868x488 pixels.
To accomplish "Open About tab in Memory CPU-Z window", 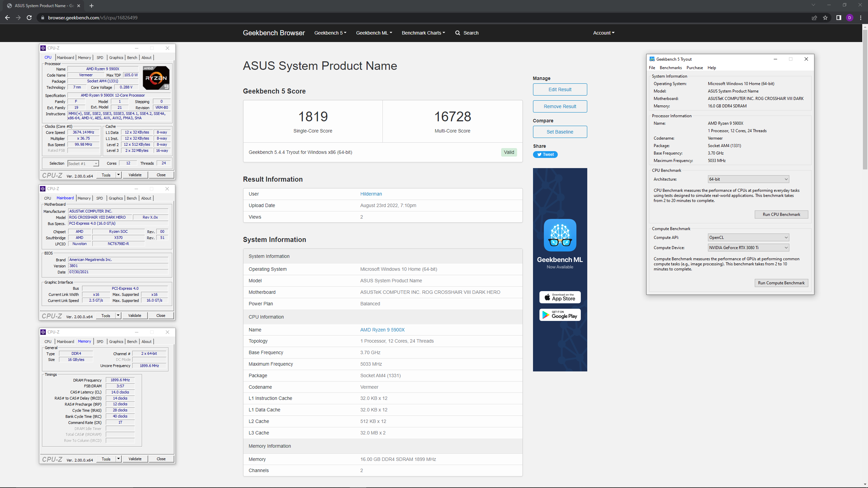I will pos(146,342).
